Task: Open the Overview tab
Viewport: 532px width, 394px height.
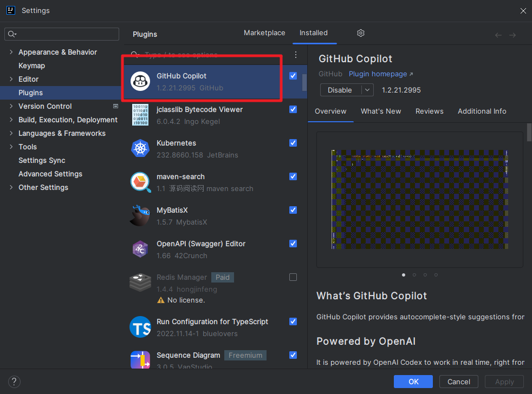Action: point(330,111)
